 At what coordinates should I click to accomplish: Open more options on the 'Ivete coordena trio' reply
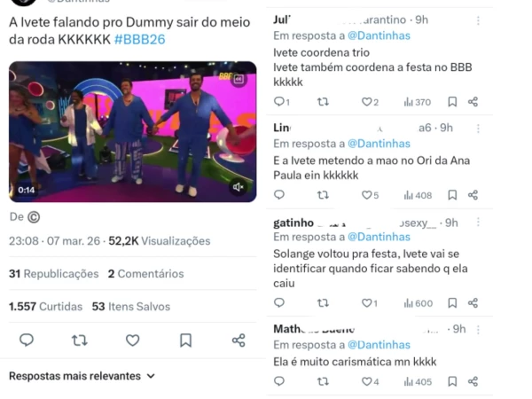point(478,20)
